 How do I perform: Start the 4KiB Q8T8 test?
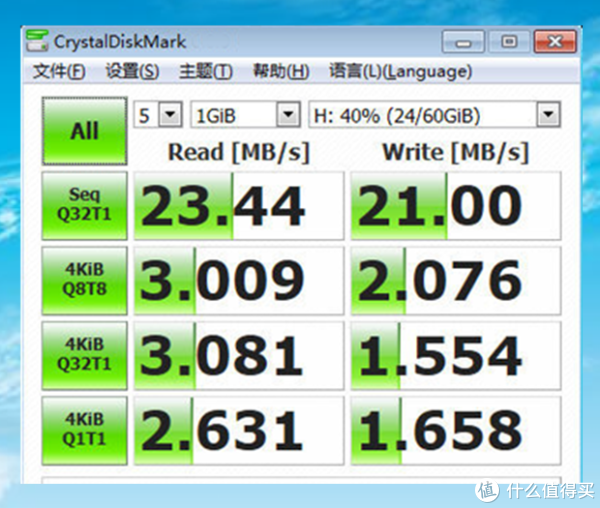pos(85,281)
